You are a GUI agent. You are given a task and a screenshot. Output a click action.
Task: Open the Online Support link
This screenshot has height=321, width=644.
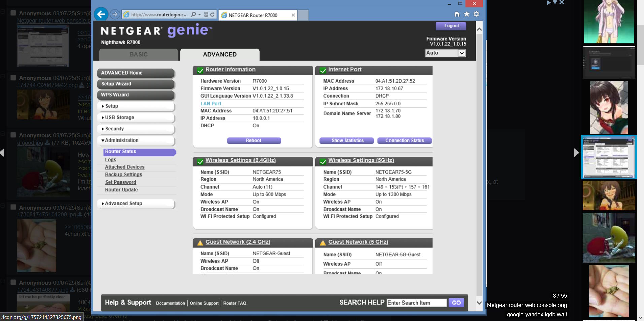point(204,303)
